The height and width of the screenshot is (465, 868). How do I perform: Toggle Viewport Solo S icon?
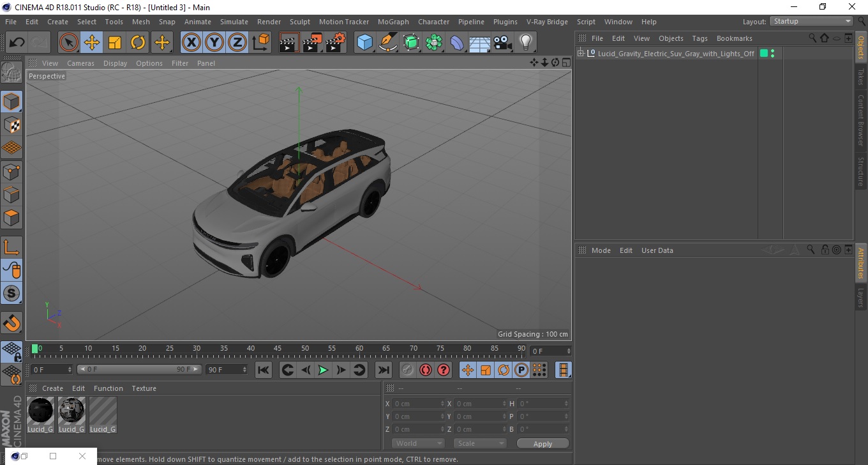pyautogui.click(x=11, y=293)
